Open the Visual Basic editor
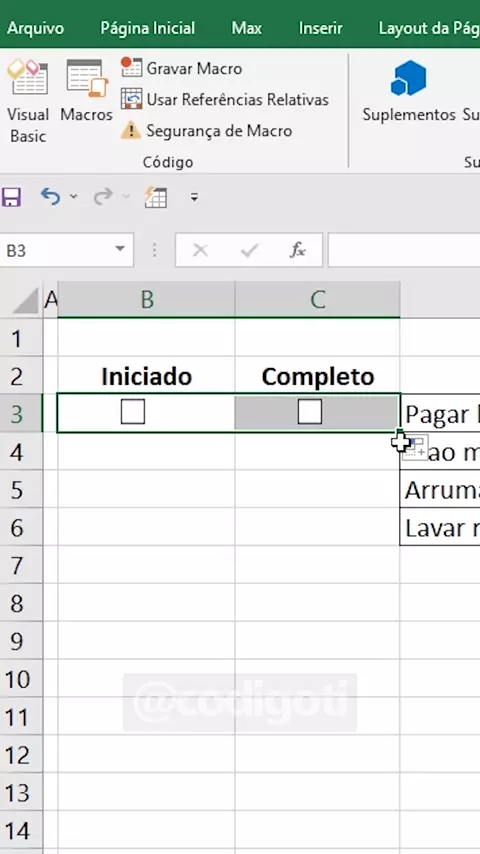Image resolution: width=480 pixels, height=854 pixels. (x=28, y=102)
